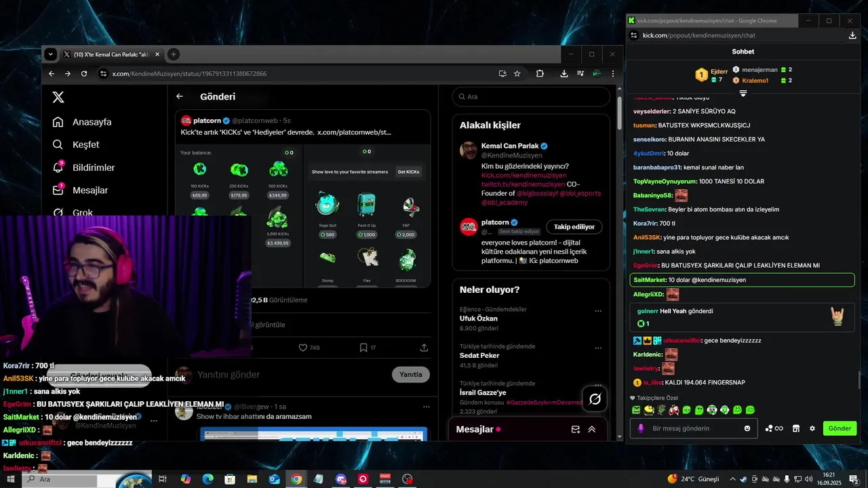This screenshot has width=868, height=488.
Task: Bookmark this page with the star icon
Action: pos(517,73)
